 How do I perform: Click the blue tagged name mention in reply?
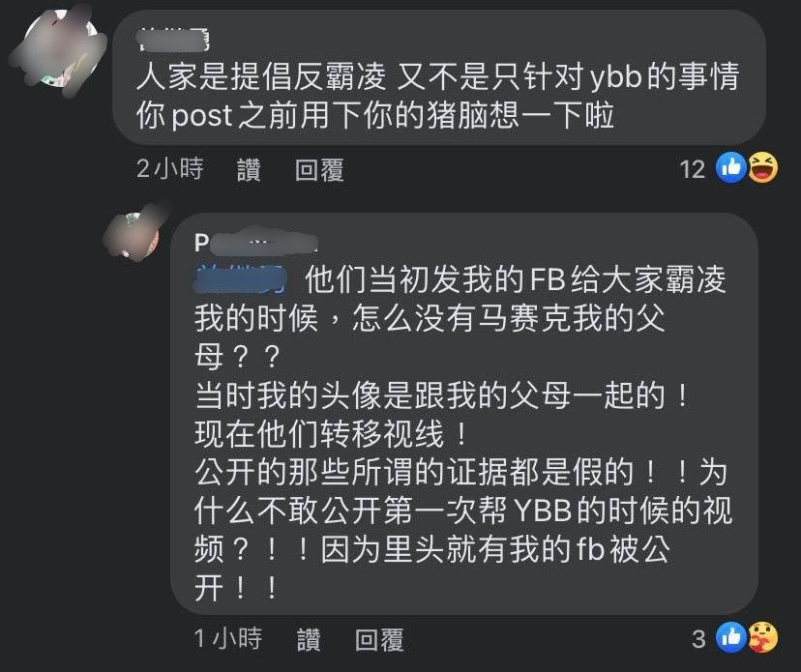pyautogui.click(x=240, y=278)
